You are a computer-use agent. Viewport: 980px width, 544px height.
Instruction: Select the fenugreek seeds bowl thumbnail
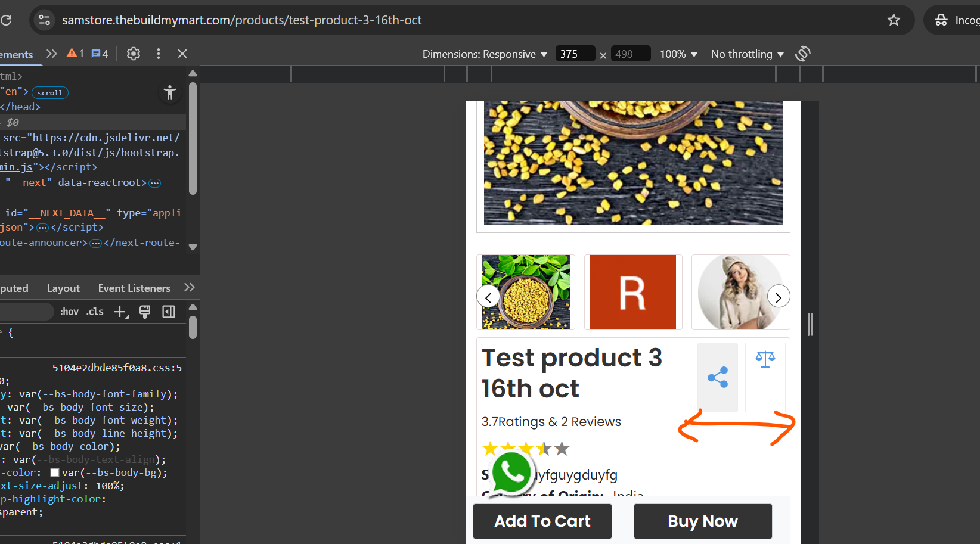pos(526,292)
